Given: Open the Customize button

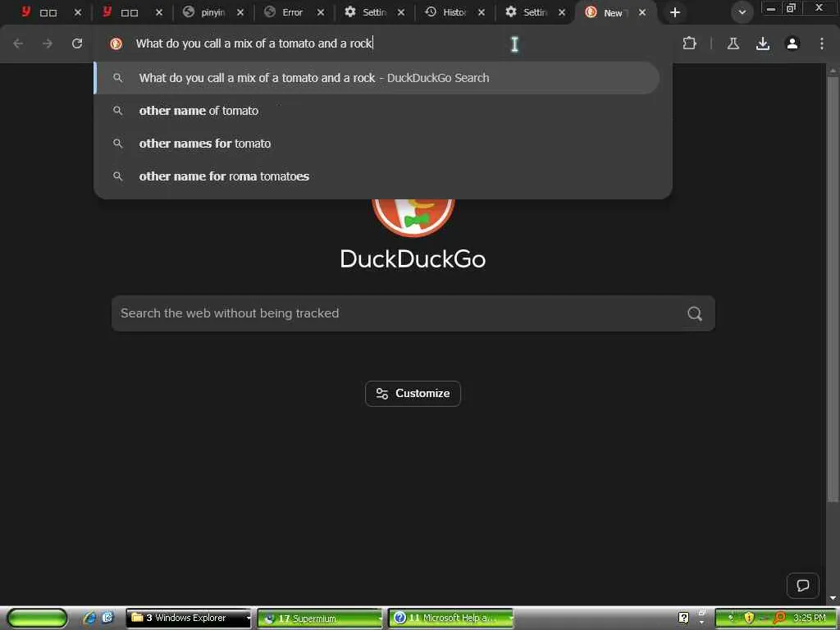Looking at the screenshot, I should (413, 394).
